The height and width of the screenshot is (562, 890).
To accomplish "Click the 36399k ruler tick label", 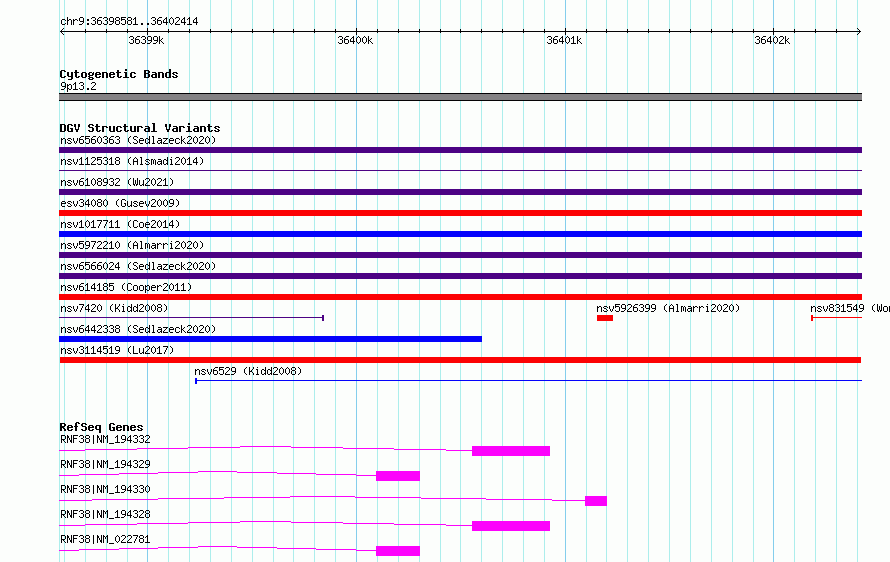I will click(146, 40).
